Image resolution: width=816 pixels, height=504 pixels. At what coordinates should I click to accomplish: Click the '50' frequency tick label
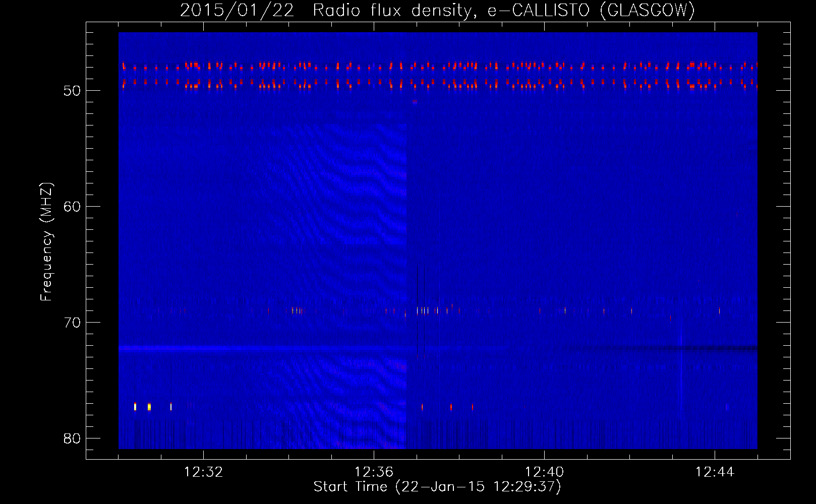point(73,91)
